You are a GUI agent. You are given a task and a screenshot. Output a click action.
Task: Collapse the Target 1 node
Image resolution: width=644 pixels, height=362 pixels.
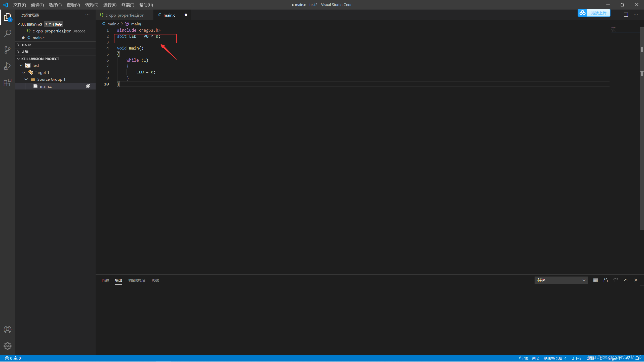point(24,72)
